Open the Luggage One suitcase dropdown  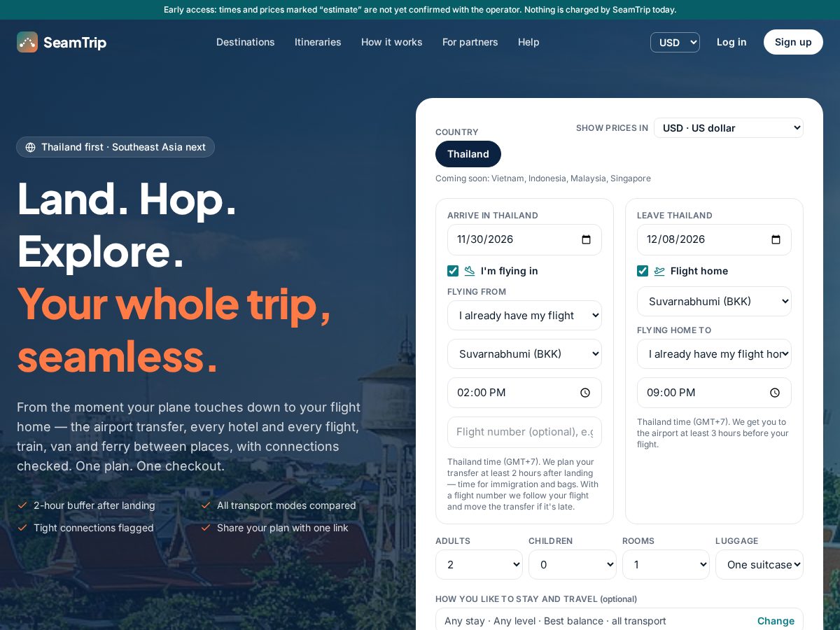coord(759,565)
